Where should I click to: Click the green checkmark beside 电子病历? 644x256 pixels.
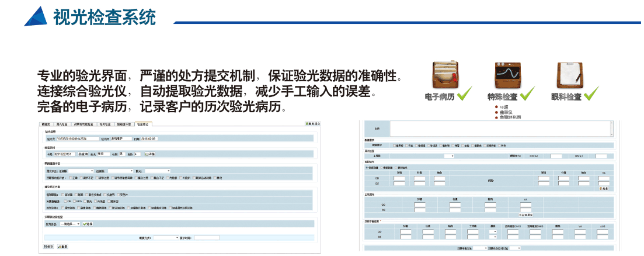coord(465,94)
